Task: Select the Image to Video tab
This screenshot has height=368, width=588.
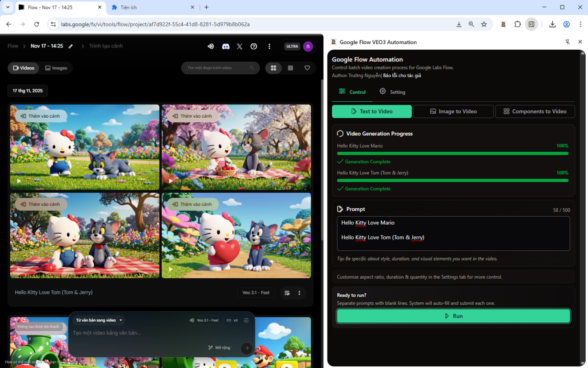Action: [x=453, y=111]
